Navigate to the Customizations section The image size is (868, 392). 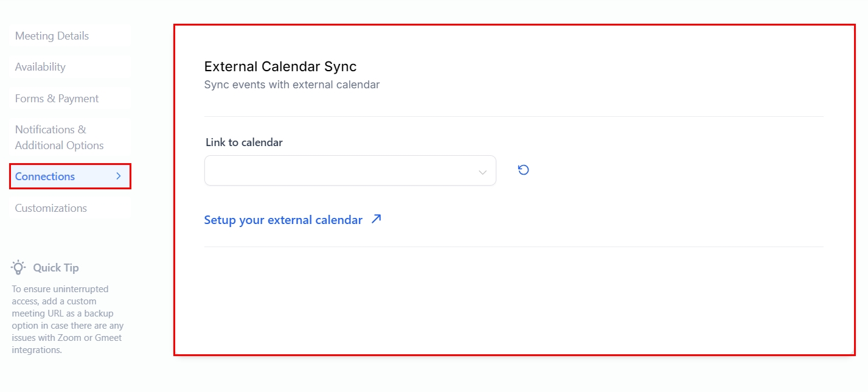[x=51, y=208]
